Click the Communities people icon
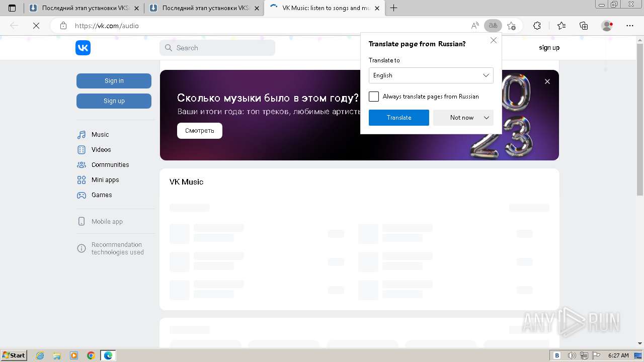This screenshot has width=644, height=362. click(x=82, y=165)
